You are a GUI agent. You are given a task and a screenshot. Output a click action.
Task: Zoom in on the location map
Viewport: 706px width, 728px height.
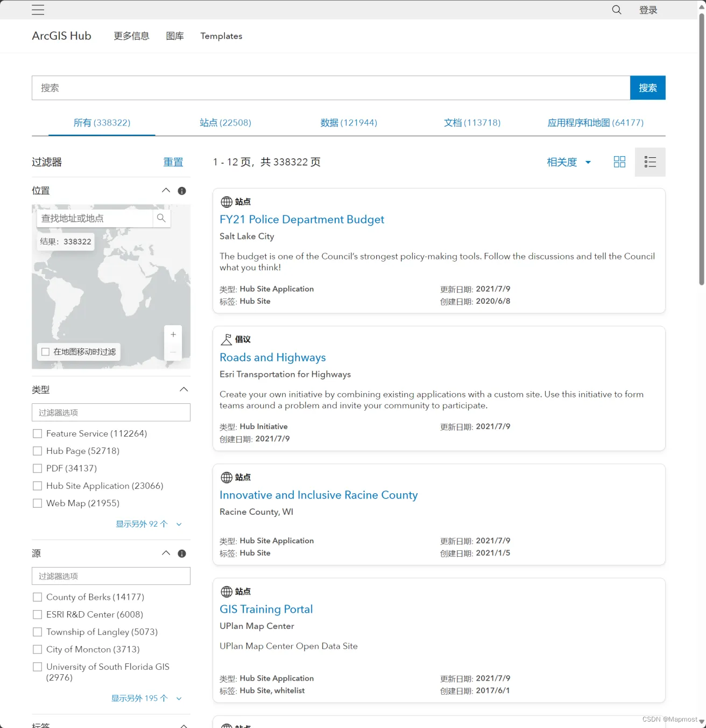[x=173, y=334]
